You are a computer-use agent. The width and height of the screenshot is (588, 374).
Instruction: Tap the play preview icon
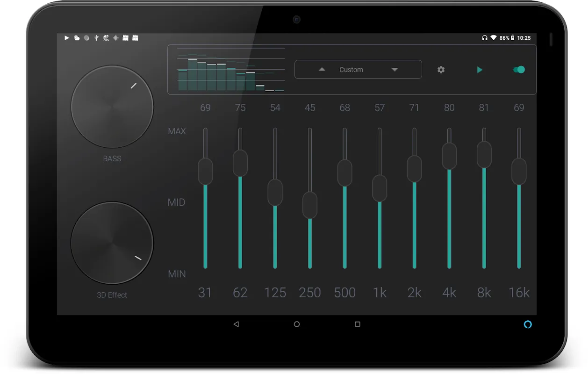[480, 69]
